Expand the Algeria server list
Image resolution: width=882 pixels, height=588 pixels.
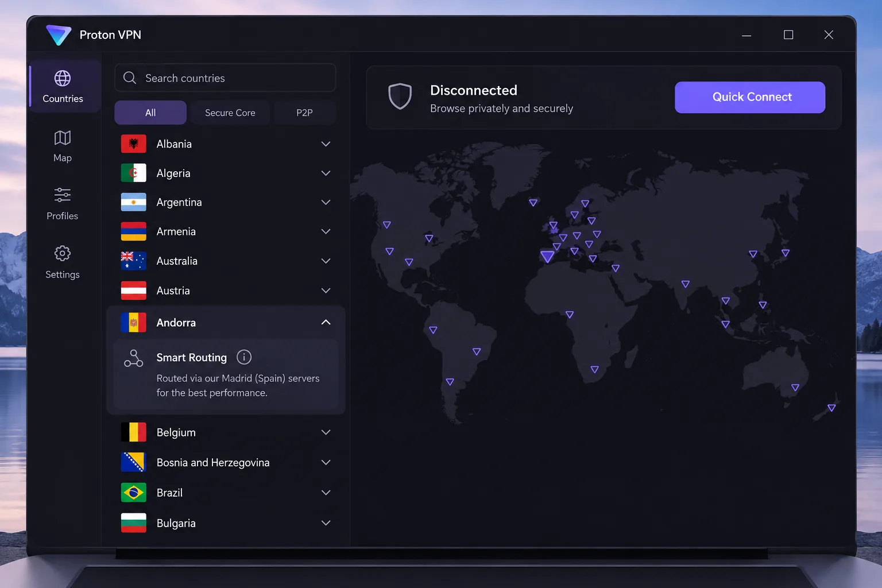tap(326, 173)
